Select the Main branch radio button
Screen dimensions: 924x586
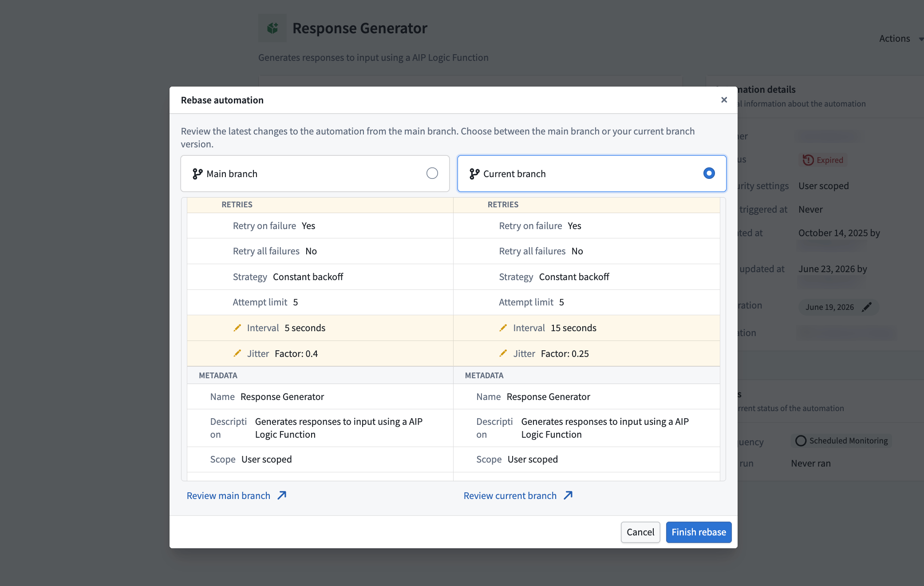coord(432,173)
